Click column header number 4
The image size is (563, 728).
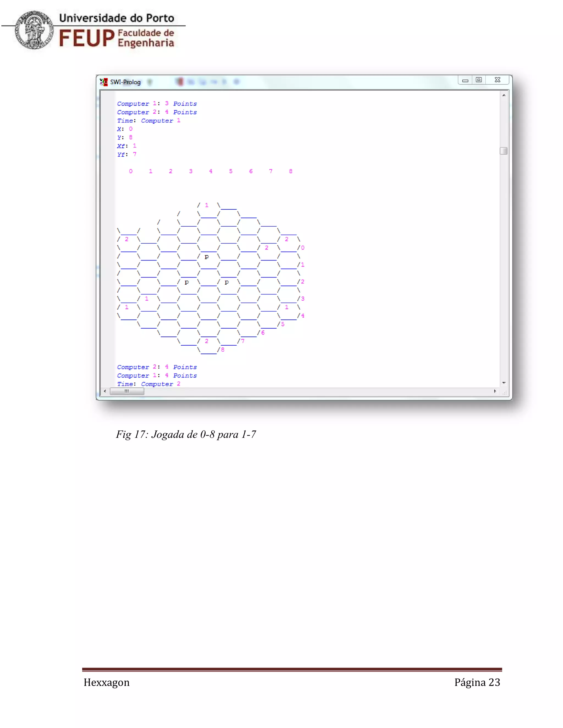(211, 171)
